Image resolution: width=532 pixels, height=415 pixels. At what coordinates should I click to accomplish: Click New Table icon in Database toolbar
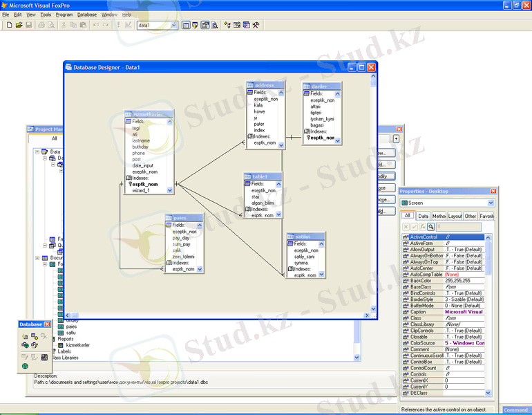[24, 335]
